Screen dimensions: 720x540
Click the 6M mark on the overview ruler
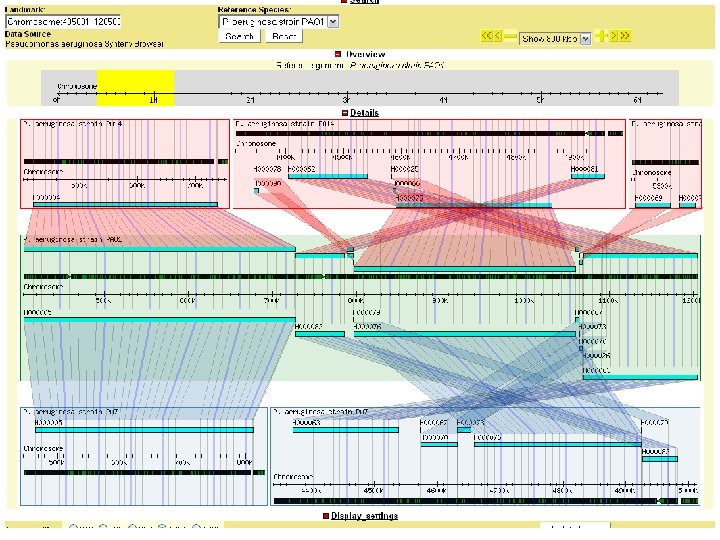click(637, 99)
